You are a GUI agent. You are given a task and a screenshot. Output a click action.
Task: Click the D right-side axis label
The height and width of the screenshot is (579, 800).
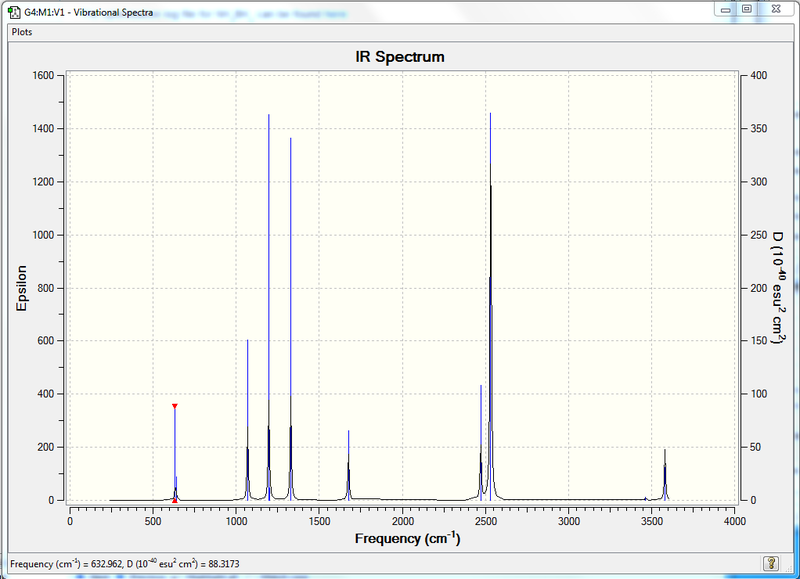(778, 288)
